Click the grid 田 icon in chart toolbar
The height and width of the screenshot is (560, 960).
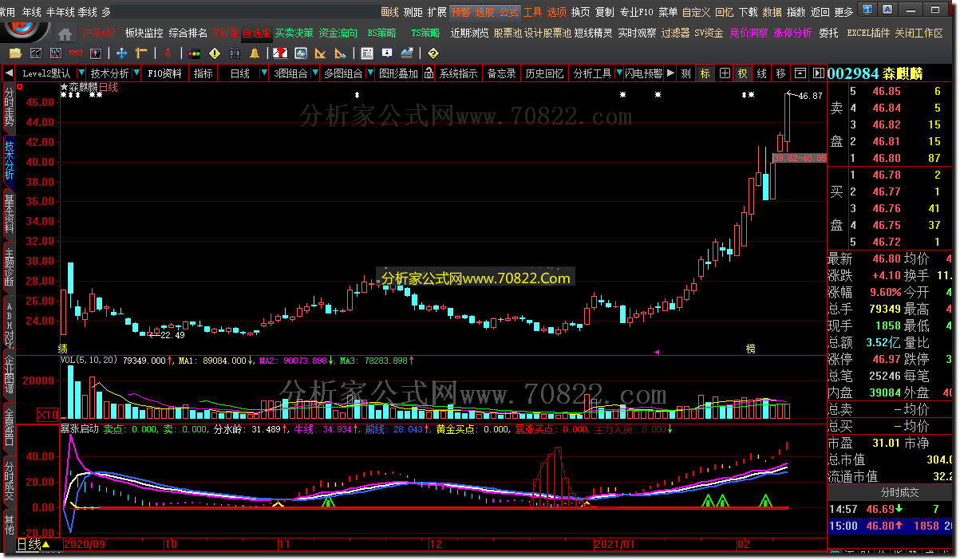click(725, 73)
